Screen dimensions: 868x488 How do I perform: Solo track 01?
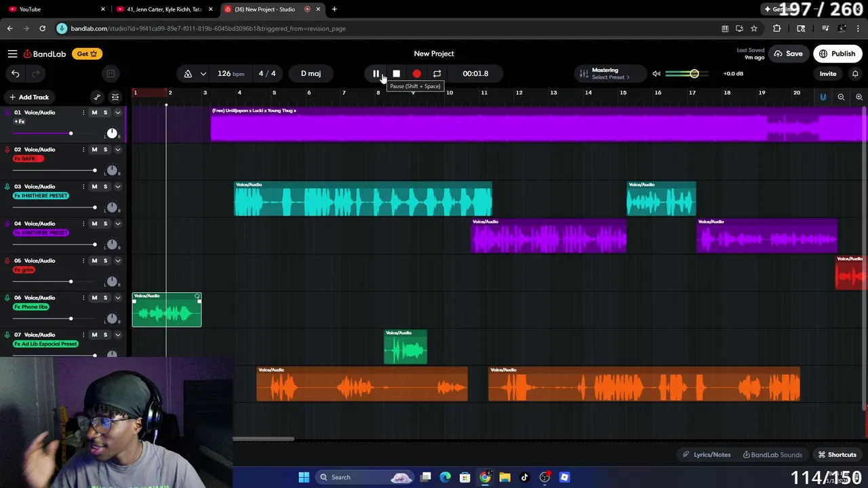coord(105,113)
